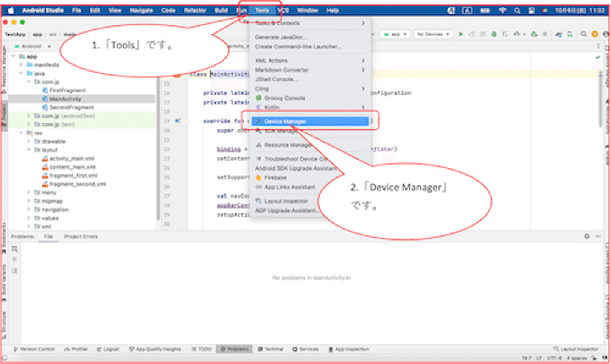The image size is (611, 364).
Task: Collapse the res folder
Action: pos(21,133)
